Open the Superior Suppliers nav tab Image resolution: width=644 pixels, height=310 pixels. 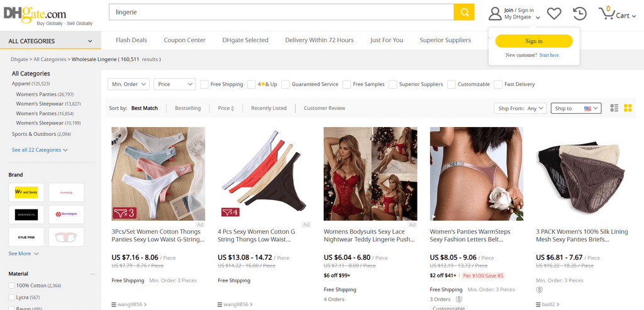click(x=445, y=40)
